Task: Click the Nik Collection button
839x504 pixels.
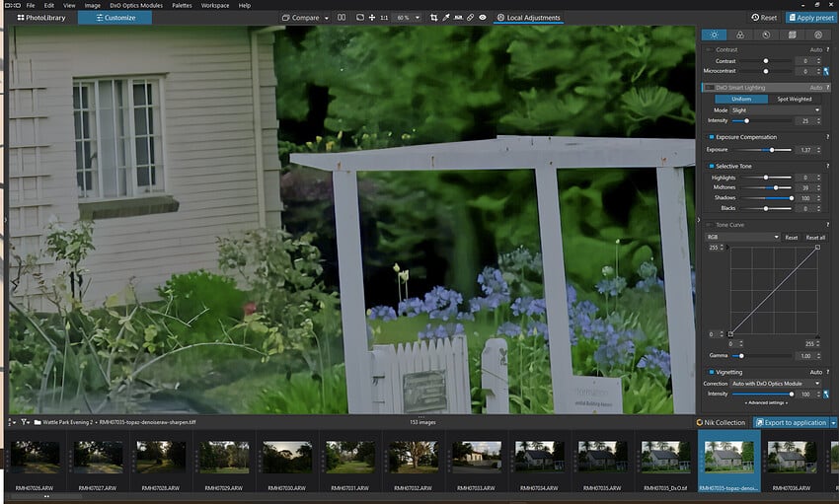Action: 719,422
